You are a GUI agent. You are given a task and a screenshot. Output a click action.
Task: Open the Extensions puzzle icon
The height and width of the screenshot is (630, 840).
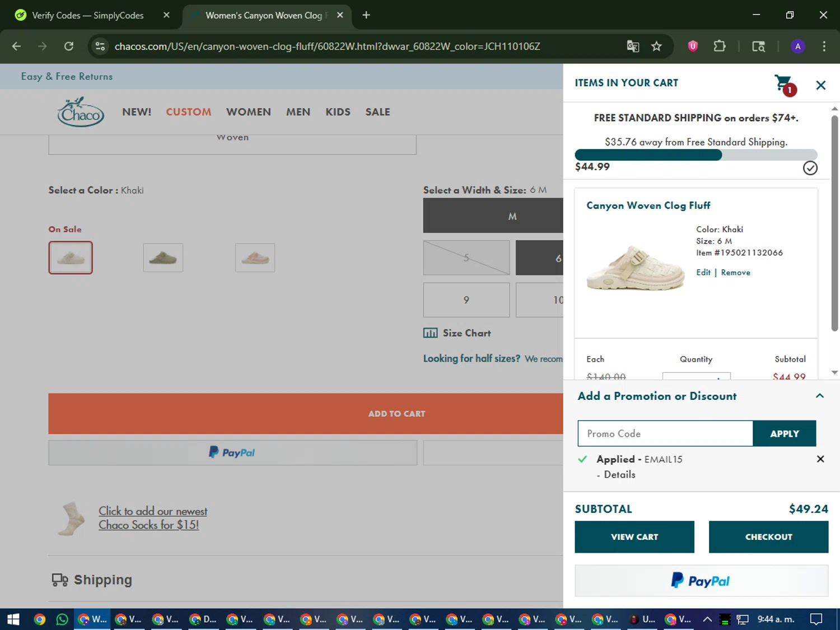coord(720,46)
